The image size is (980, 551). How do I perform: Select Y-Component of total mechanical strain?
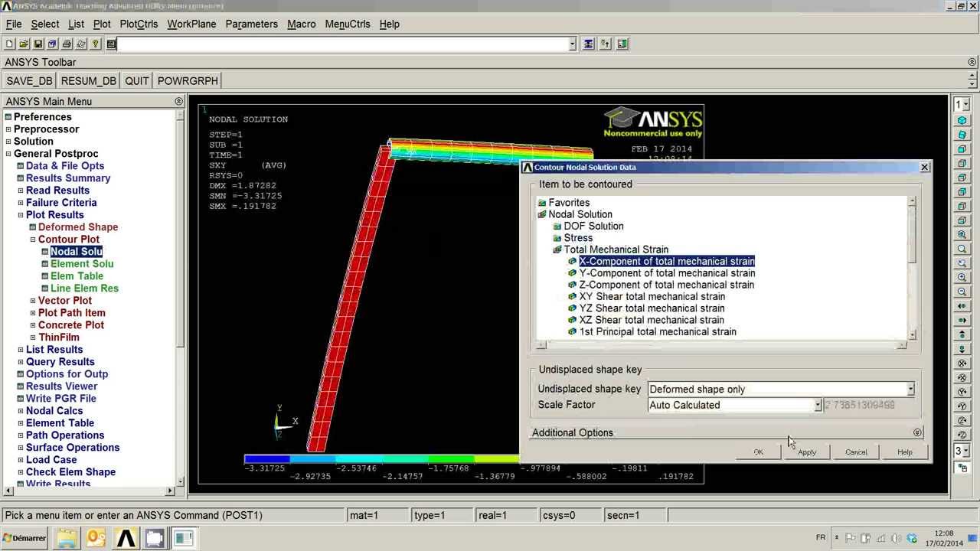pyautogui.click(x=667, y=272)
